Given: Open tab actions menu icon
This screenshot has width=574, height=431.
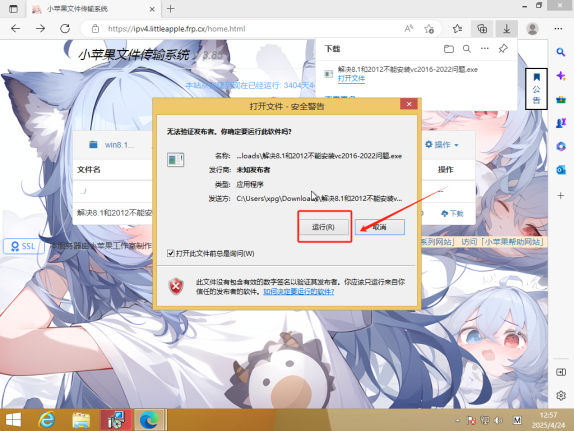Looking at the screenshot, I should pos(13,9).
